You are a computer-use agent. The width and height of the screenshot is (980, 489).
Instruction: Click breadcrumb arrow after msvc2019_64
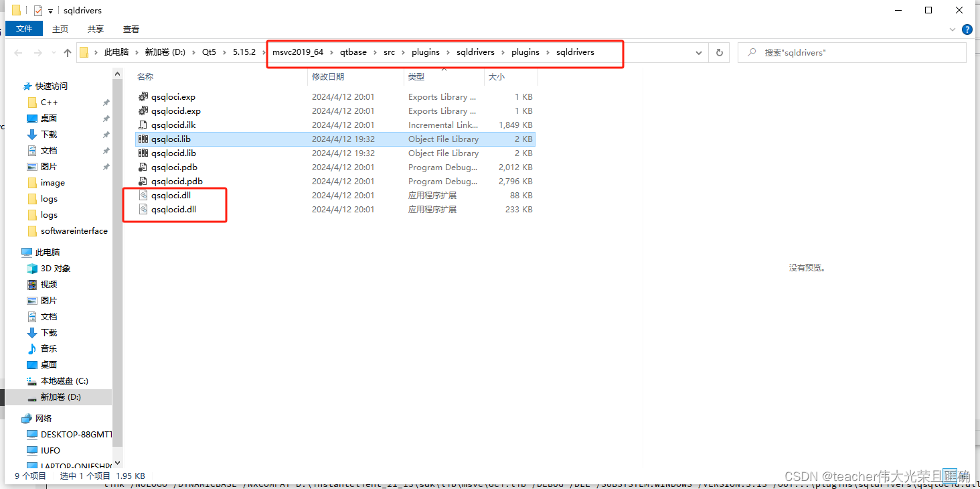pyautogui.click(x=331, y=52)
